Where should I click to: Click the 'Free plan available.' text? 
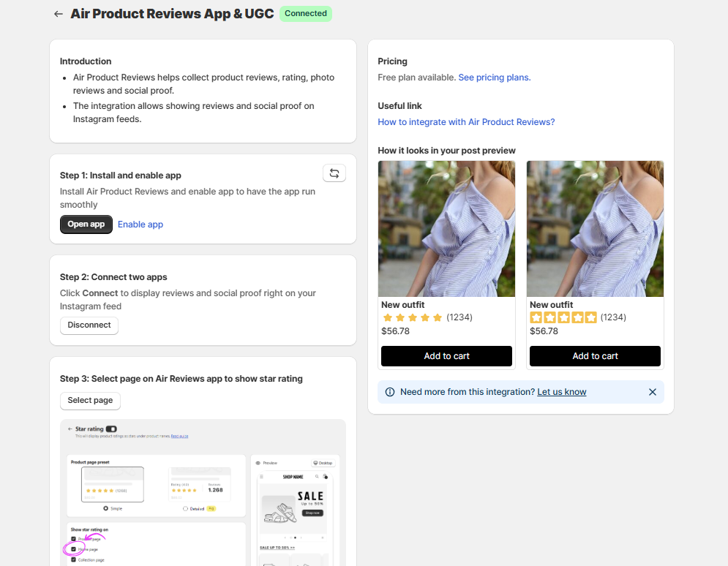point(417,78)
